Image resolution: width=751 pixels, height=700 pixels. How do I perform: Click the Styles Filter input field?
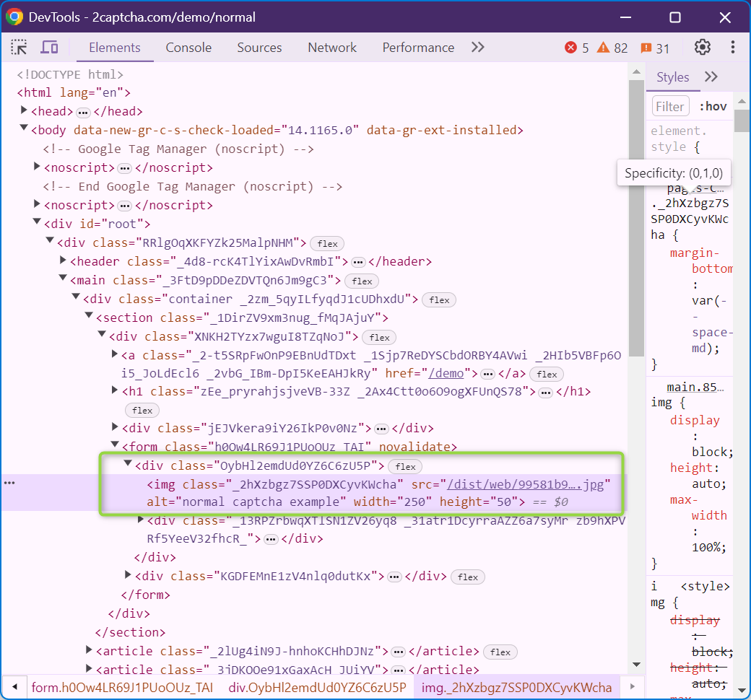pos(670,106)
